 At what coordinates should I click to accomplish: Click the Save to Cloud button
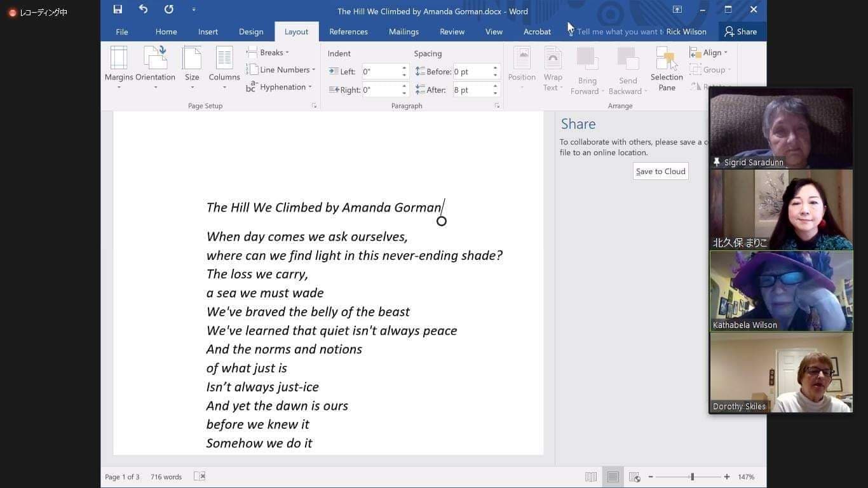[x=661, y=172]
